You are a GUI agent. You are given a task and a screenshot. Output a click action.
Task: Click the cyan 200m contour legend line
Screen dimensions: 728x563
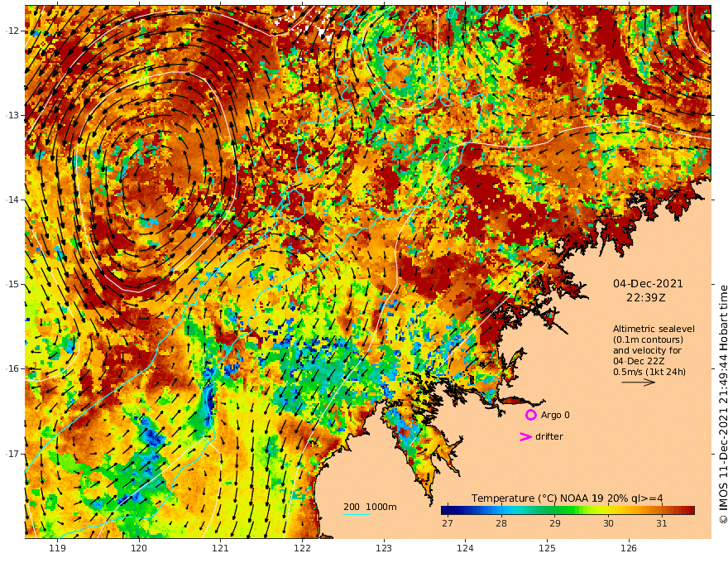pos(357,514)
